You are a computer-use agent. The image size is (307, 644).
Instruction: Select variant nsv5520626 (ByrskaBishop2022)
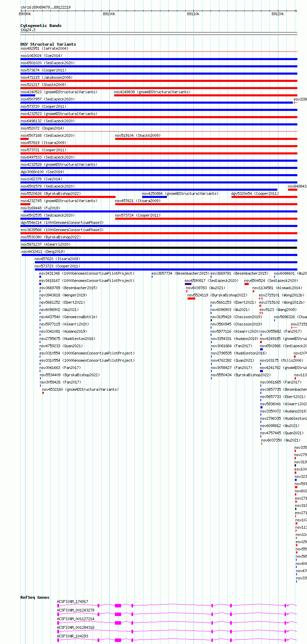[x=51, y=193]
